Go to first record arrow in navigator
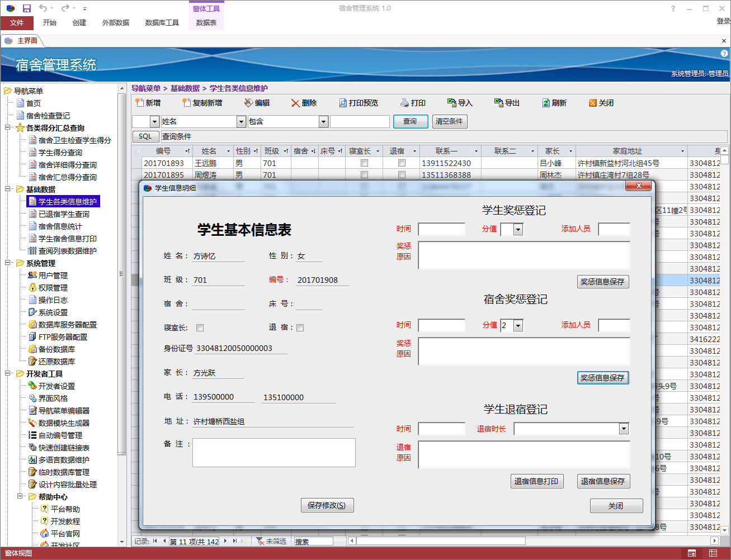The image size is (731, 560). pyautogui.click(x=155, y=541)
